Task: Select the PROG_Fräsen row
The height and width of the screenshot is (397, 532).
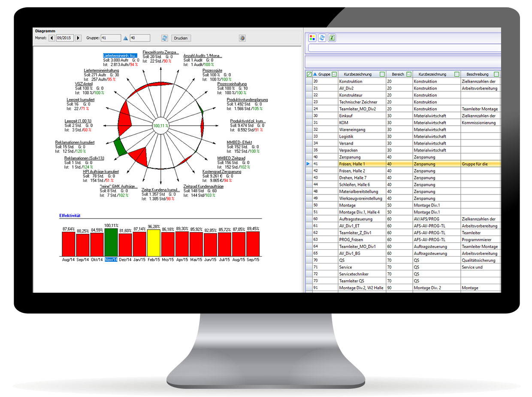Action: click(403, 239)
